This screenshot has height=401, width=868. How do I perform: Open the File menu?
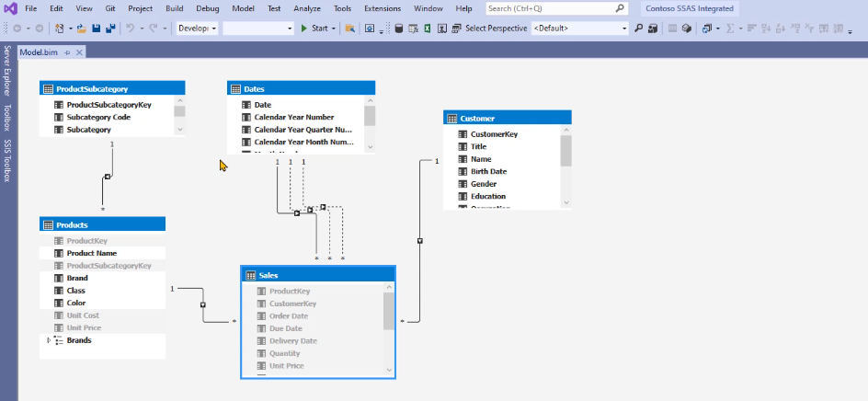pos(31,8)
